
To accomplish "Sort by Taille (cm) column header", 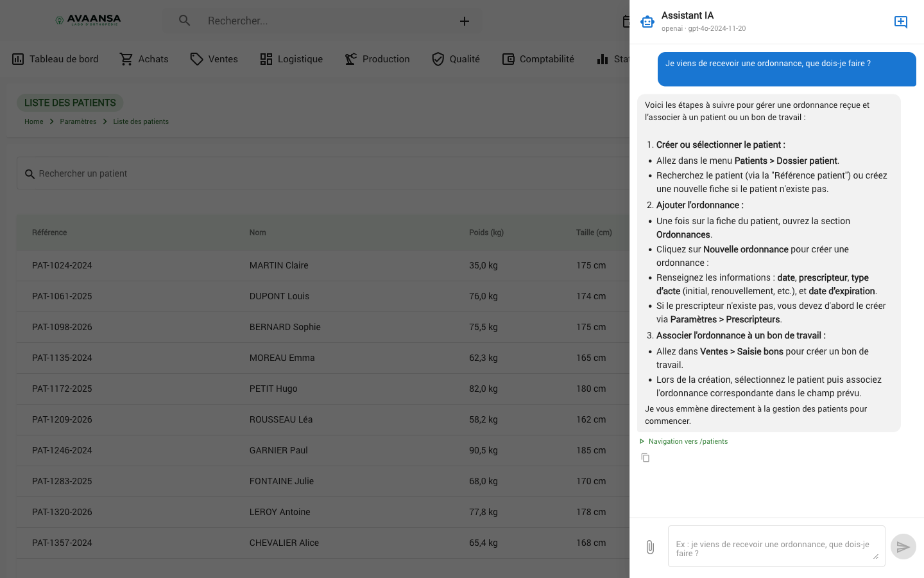I will tap(594, 232).
